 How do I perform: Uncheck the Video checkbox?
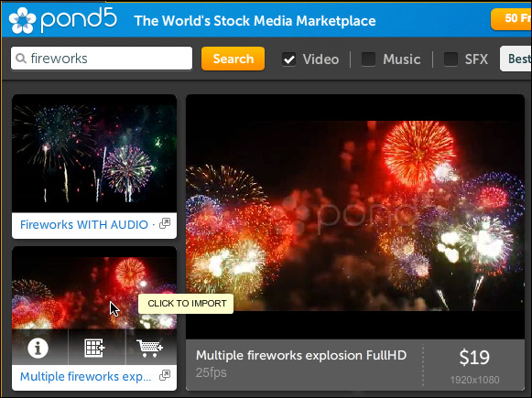pos(288,59)
